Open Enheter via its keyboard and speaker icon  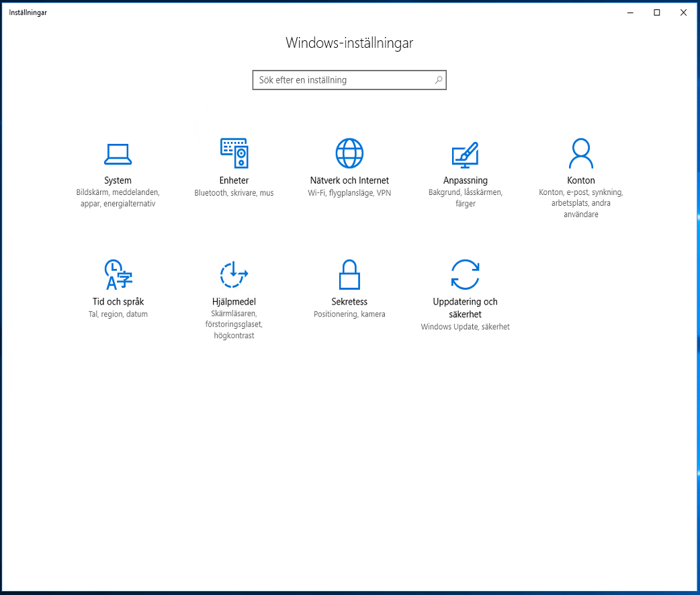234,153
